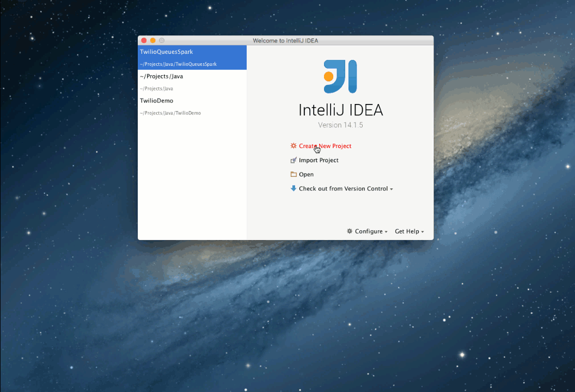The image size is (575, 392).
Task: Open recent project TwilioQueuesSpark
Action: click(x=192, y=58)
